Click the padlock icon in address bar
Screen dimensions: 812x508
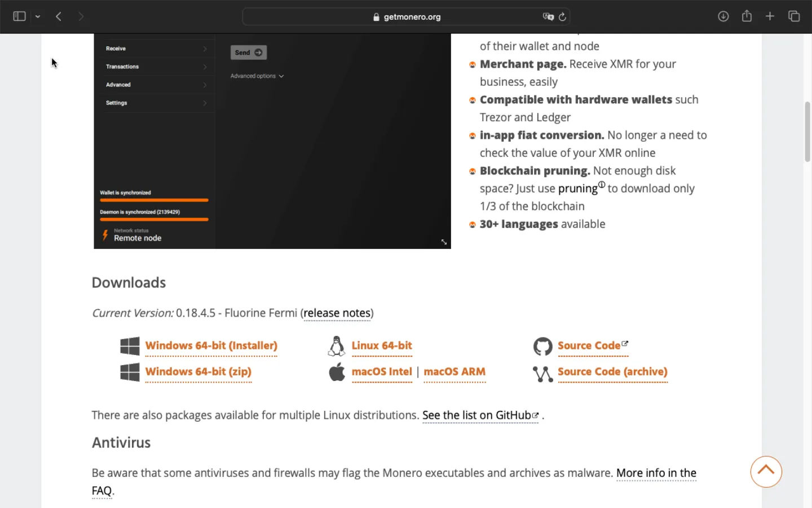click(376, 17)
